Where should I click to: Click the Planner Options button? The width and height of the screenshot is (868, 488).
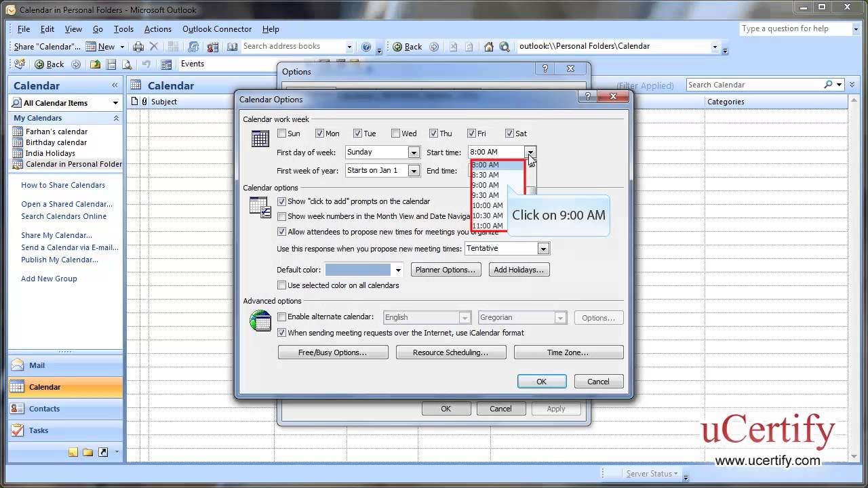pos(446,270)
